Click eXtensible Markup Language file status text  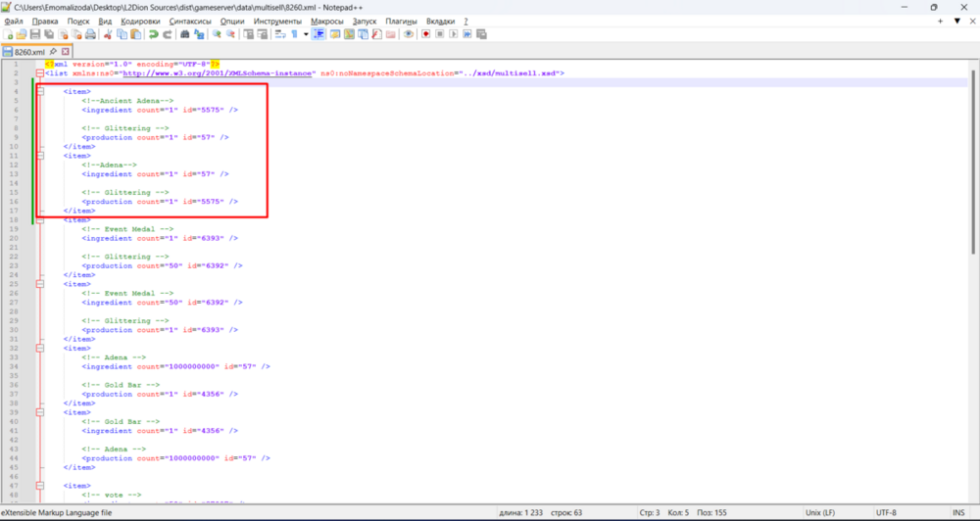pos(57,512)
